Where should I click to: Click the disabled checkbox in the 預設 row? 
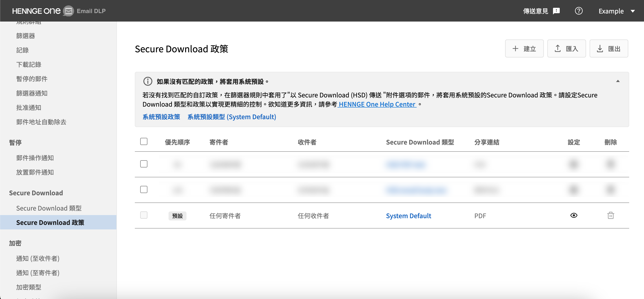[144, 215]
